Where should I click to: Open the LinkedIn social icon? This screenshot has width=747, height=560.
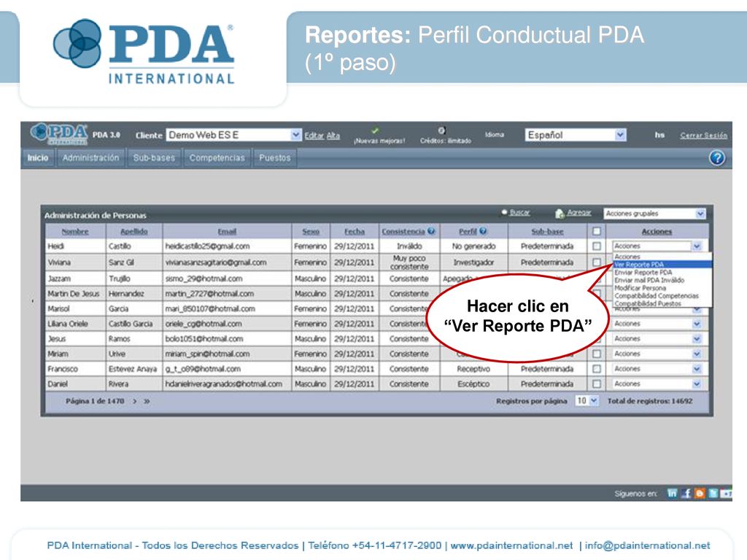[x=672, y=494]
